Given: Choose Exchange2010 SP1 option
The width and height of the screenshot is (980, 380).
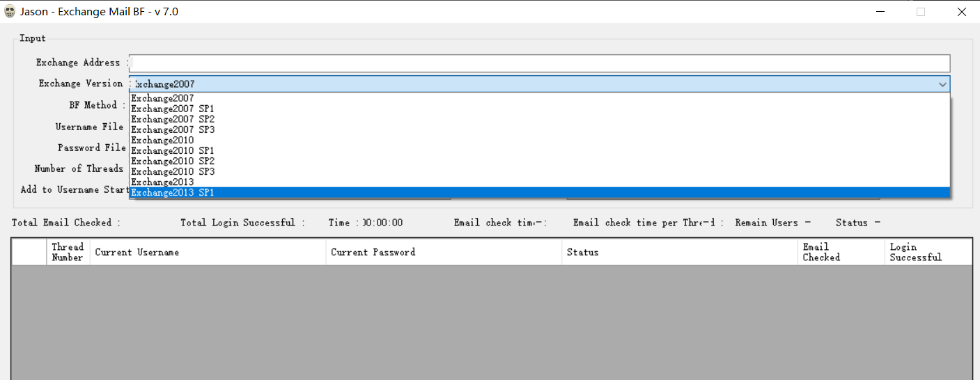Looking at the screenshot, I should pyautogui.click(x=540, y=150).
